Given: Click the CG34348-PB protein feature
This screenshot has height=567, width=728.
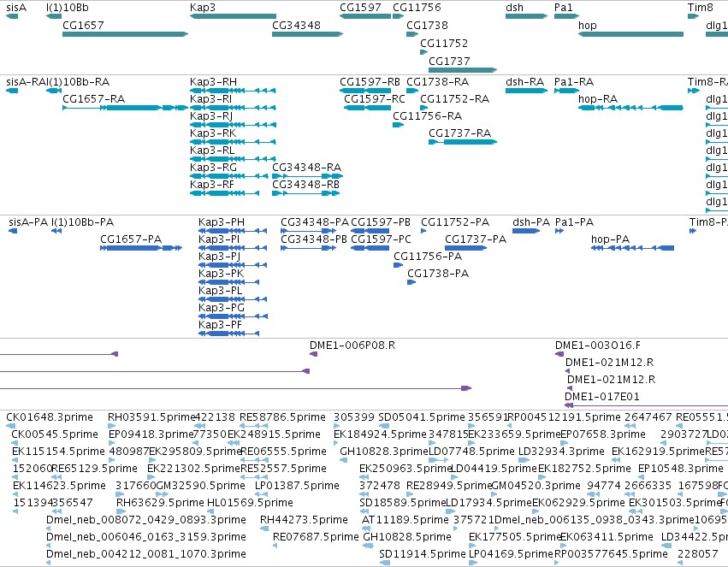Looking at the screenshot, I should (x=308, y=248).
